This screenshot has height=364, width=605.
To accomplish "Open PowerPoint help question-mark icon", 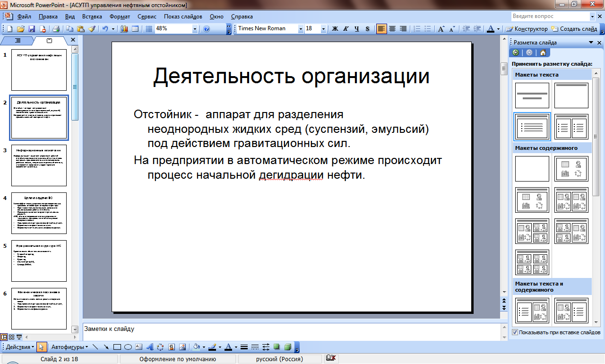I will pyautogui.click(x=207, y=29).
